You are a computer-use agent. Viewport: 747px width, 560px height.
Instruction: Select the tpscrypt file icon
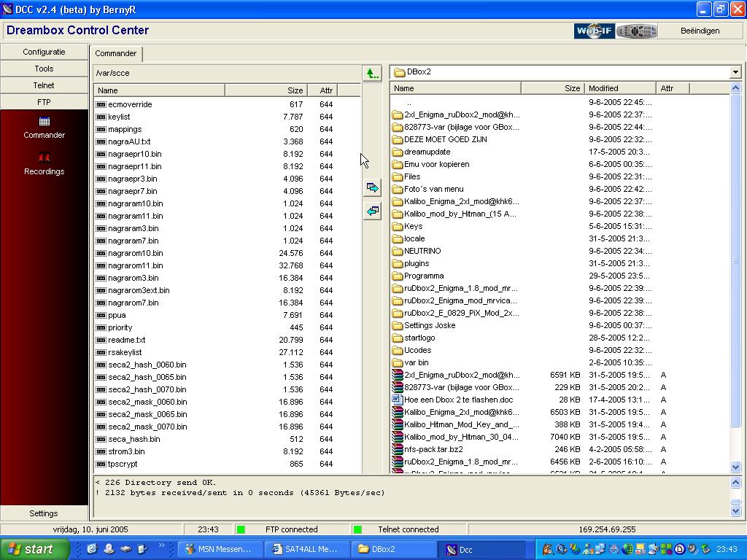(101, 464)
